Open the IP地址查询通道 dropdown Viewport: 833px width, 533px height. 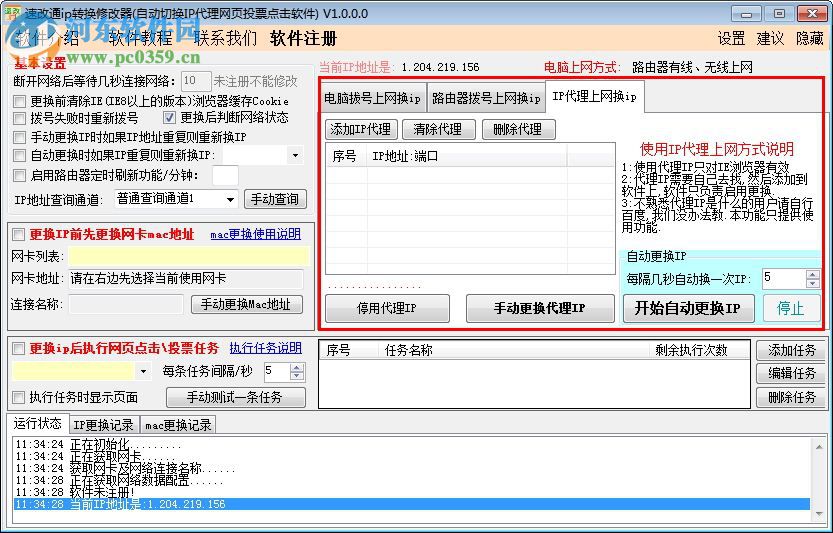230,200
